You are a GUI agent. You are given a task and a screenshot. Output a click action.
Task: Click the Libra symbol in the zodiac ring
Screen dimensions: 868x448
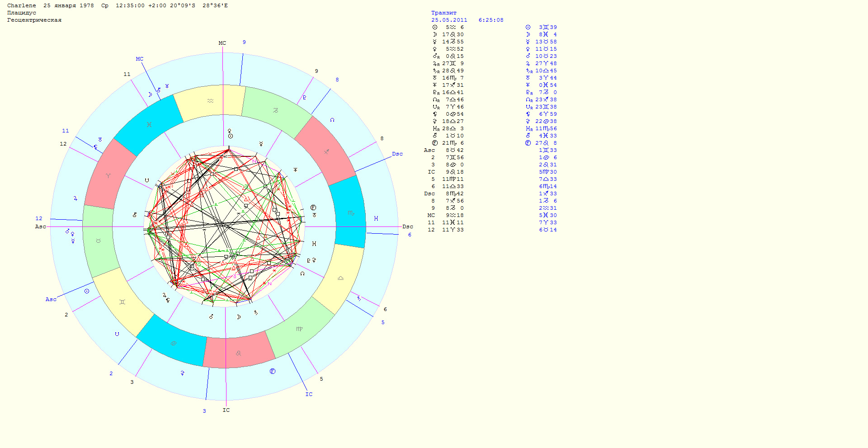point(340,278)
